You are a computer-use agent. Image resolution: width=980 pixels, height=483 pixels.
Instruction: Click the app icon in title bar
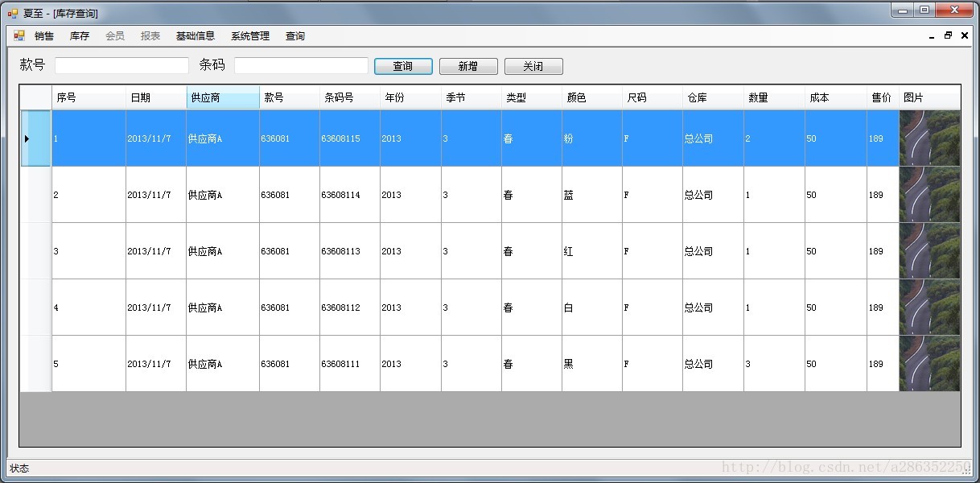point(13,13)
